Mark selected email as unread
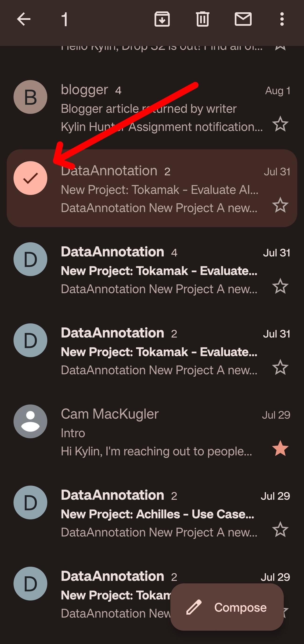 (243, 19)
